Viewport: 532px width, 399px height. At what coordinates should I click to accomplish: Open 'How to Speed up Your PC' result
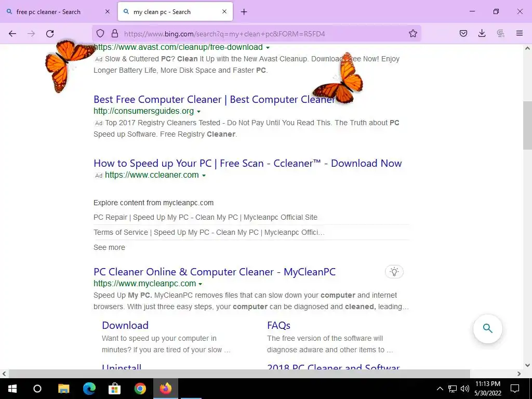click(248, 163)
